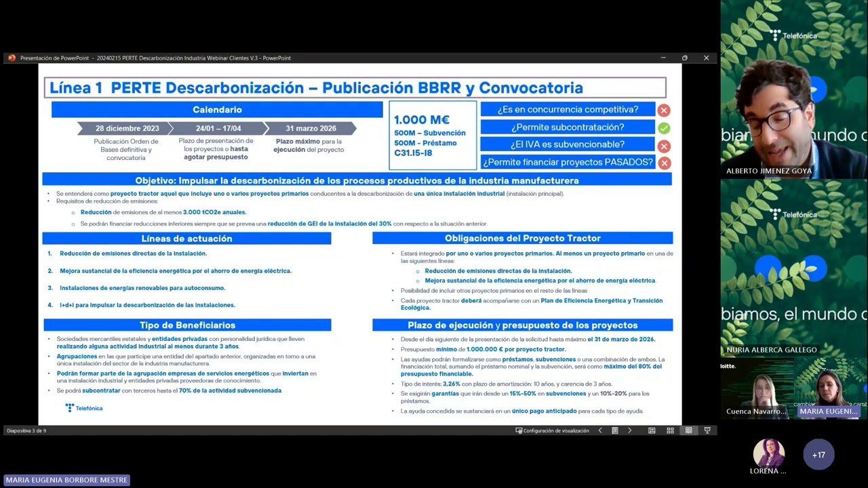Click 'I+d+i para impulsar la descarbonización' item

147,305
